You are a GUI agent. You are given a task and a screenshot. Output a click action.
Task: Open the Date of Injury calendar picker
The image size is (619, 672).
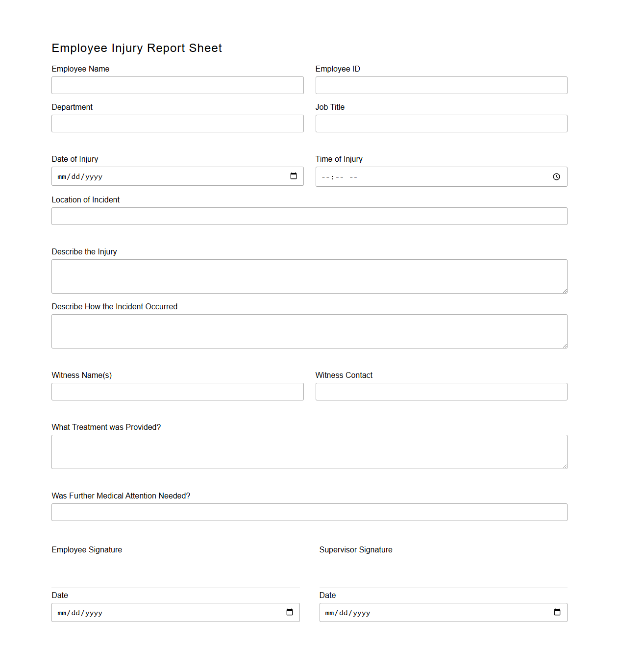pos(294,176)
